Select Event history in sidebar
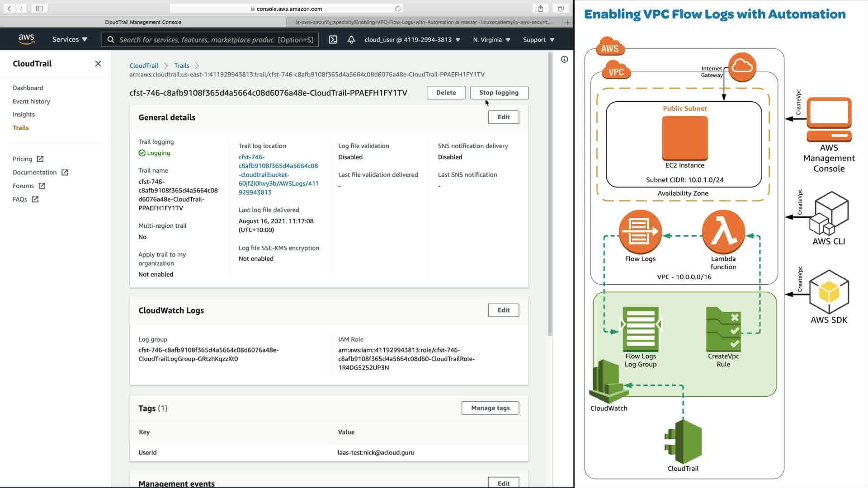This screenshot has height=488, width=868. tap(31, 101)
